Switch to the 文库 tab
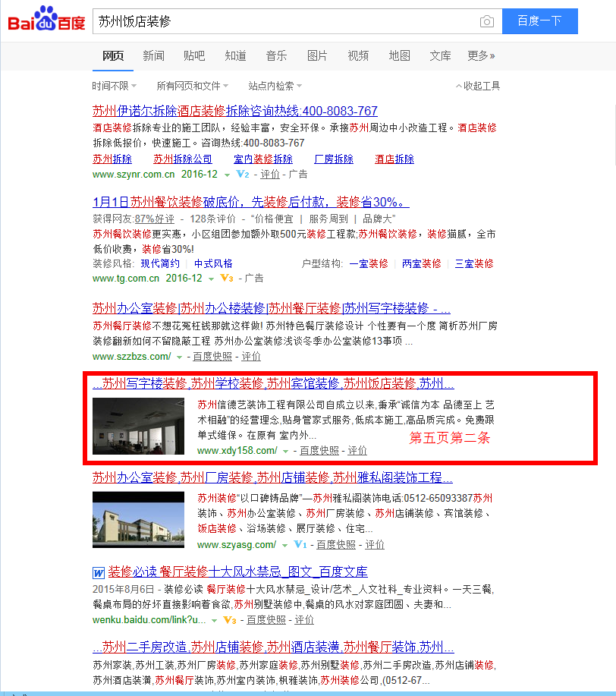The width and height of the screenshot is (616, 696). point(440,56)
